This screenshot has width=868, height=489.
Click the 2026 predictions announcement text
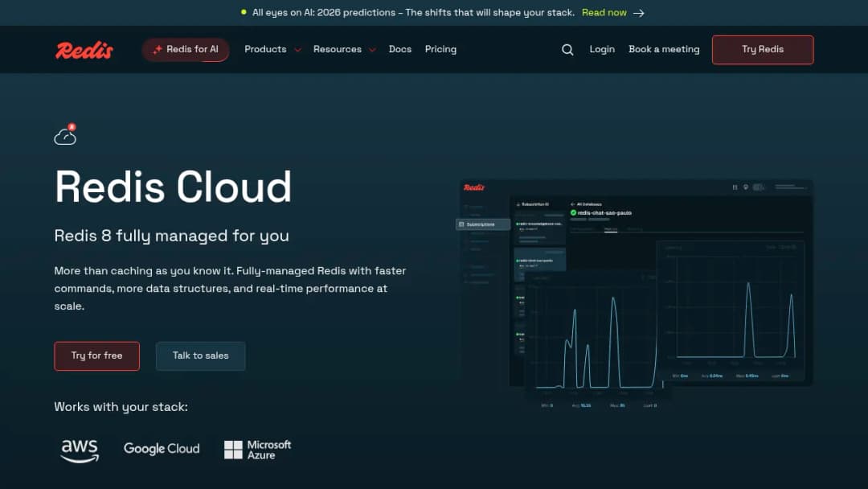[413, 13]
